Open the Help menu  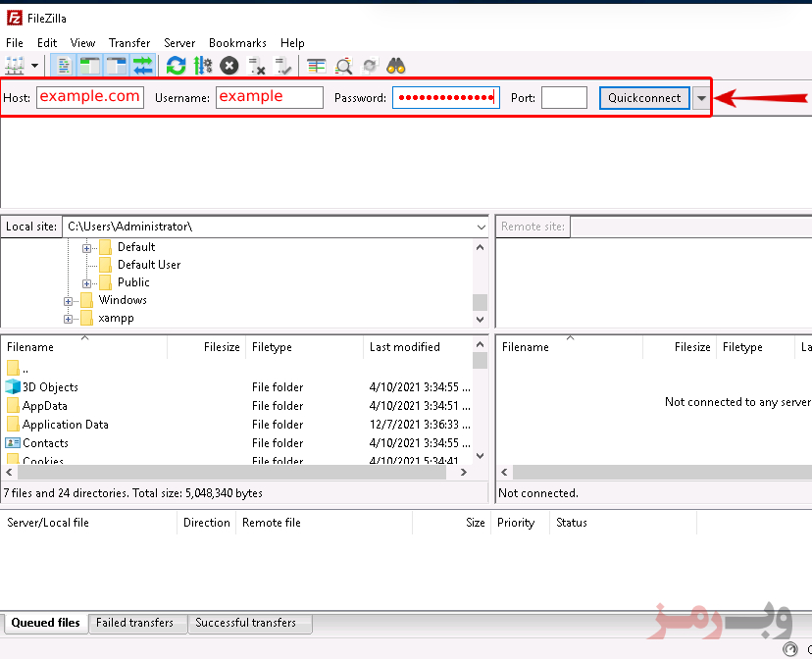click(292, 43)
